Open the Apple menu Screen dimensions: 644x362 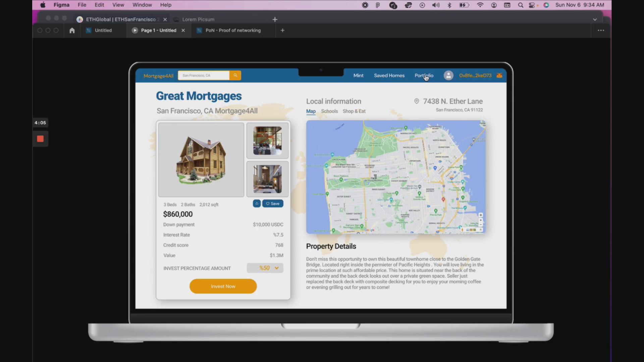(x=43, y=5)
